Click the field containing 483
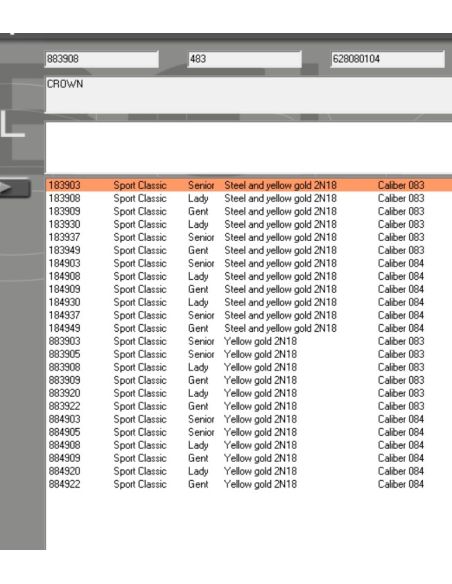 [x=245, y=59]
